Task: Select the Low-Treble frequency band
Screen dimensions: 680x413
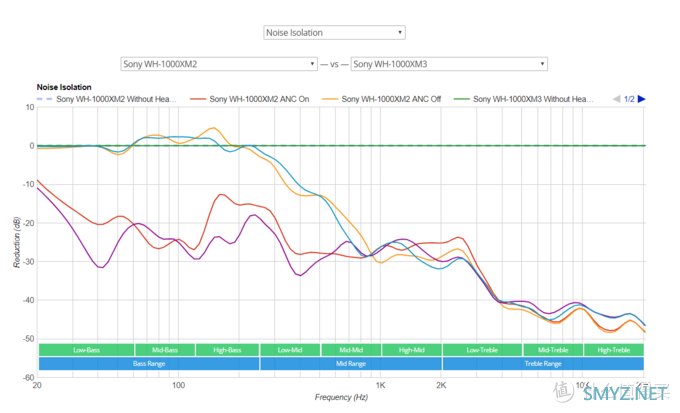Action: [x=482, y=350]
